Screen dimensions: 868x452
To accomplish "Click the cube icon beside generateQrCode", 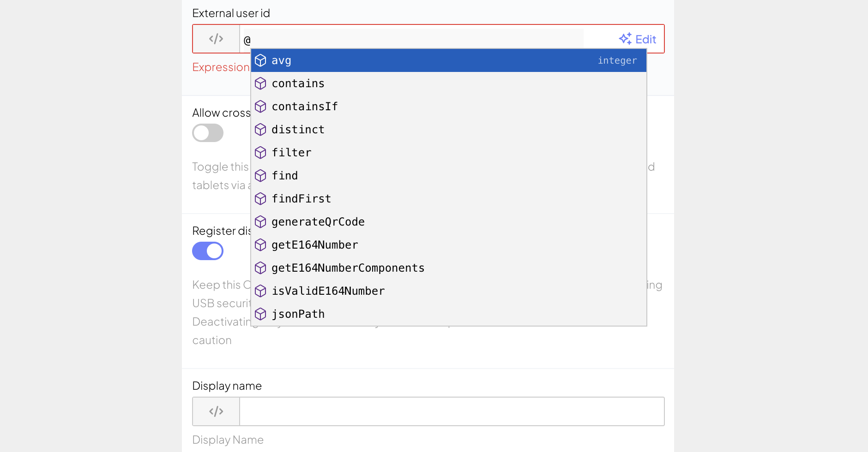I will (x=260, y=222).
